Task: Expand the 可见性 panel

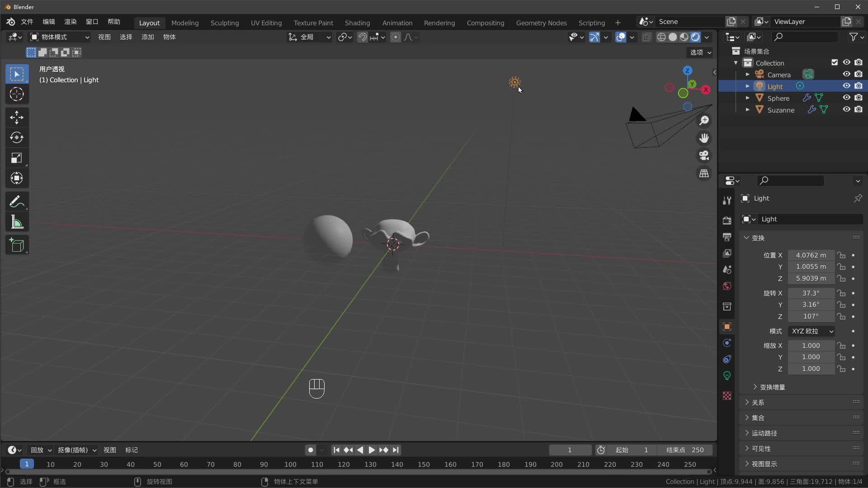Action: tap(761, 449)
